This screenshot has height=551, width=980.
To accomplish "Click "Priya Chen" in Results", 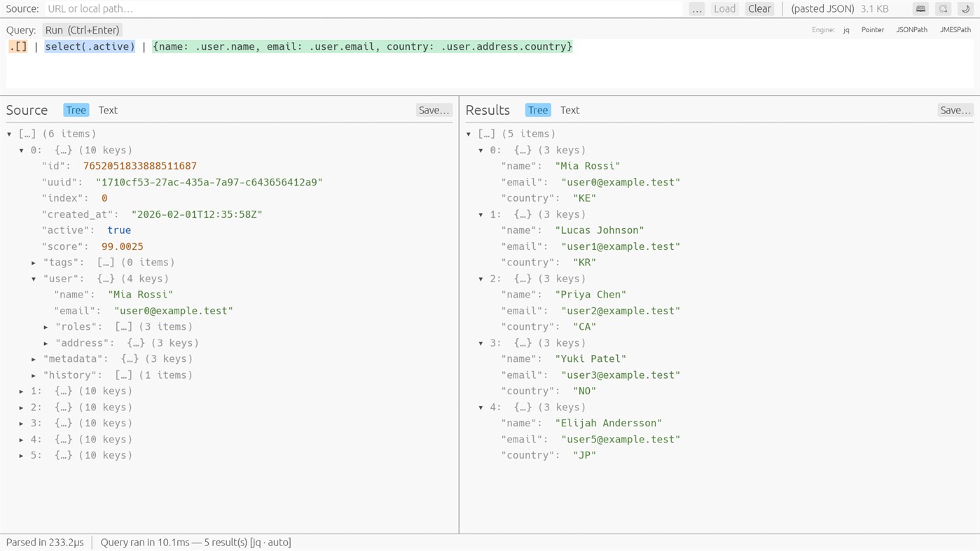I will (x=591, y=295).
